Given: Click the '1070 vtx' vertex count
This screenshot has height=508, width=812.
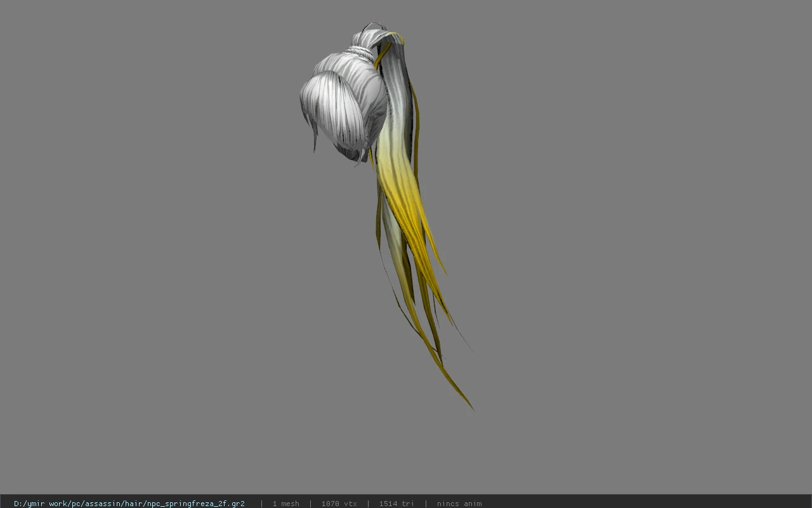Looking at the screenshot, I should [x=339, y=504].
